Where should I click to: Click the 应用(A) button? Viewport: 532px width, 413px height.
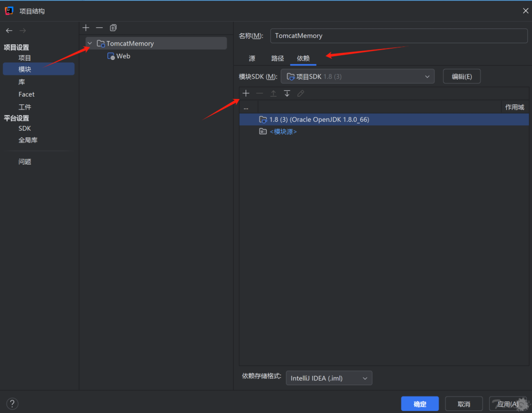coord(508,404)
